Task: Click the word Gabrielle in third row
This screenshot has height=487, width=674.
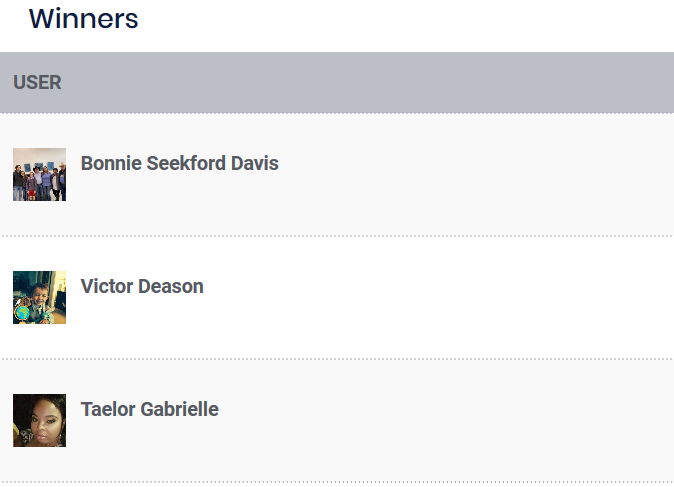Action: (180, 409)
